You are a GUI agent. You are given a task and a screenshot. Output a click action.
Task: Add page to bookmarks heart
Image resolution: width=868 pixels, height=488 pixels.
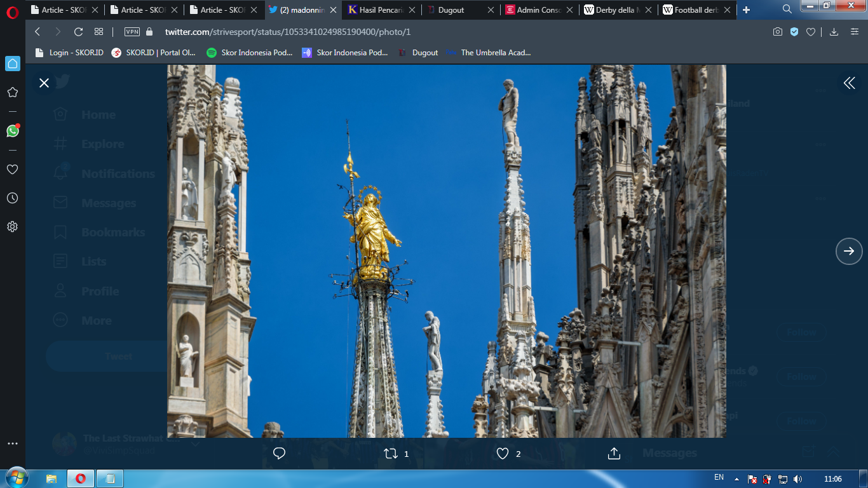(811, 32)
